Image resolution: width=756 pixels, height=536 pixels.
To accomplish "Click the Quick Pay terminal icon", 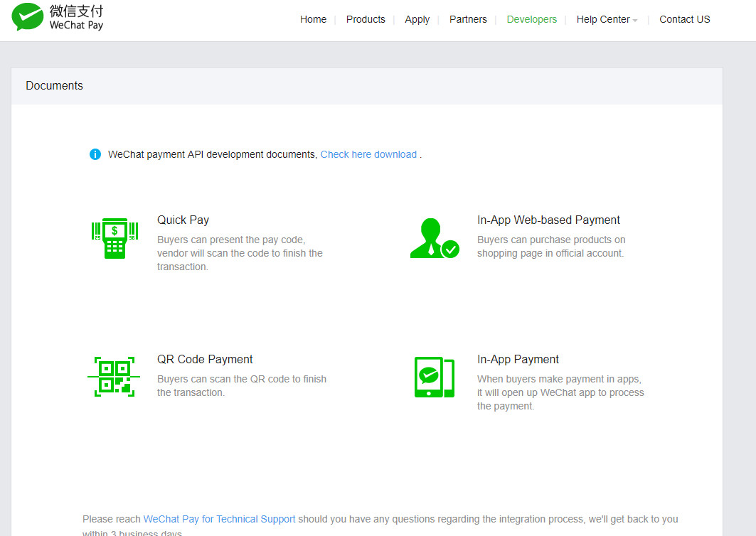I will pos(115,238).
